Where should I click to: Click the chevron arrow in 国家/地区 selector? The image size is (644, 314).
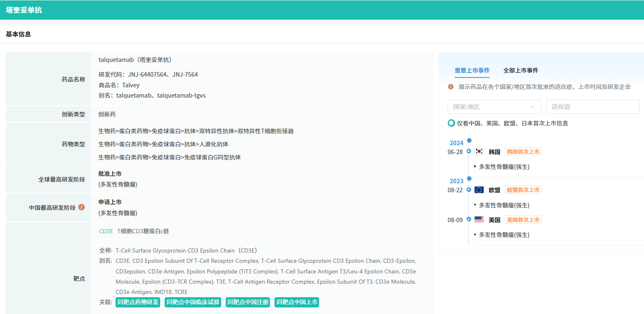pyautogui.click(x=533, y=107)
